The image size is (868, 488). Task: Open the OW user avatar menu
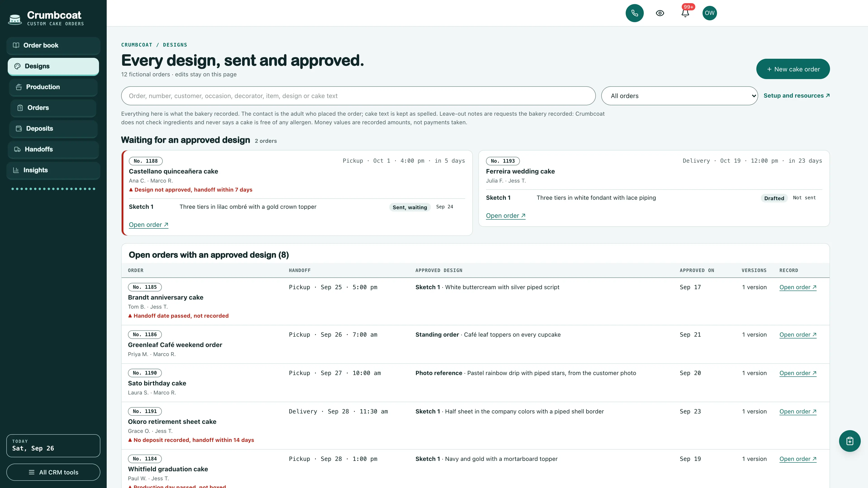pos(710,13)
